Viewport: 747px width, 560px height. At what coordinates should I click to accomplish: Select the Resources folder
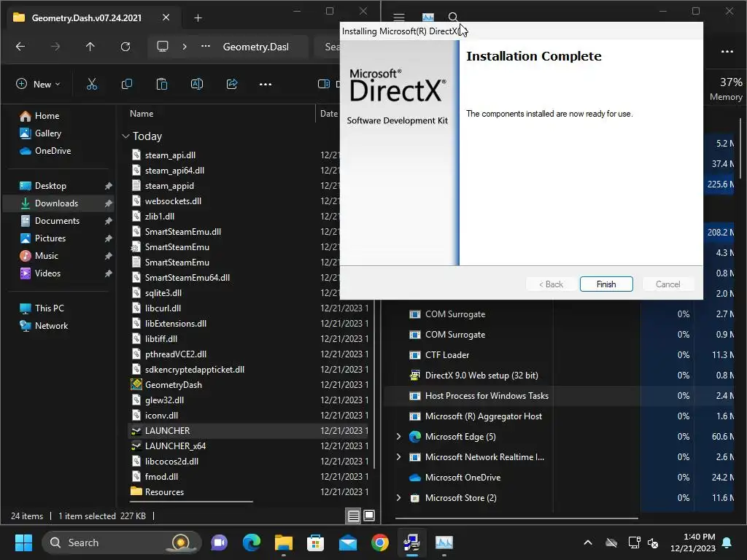pos(164,492)
